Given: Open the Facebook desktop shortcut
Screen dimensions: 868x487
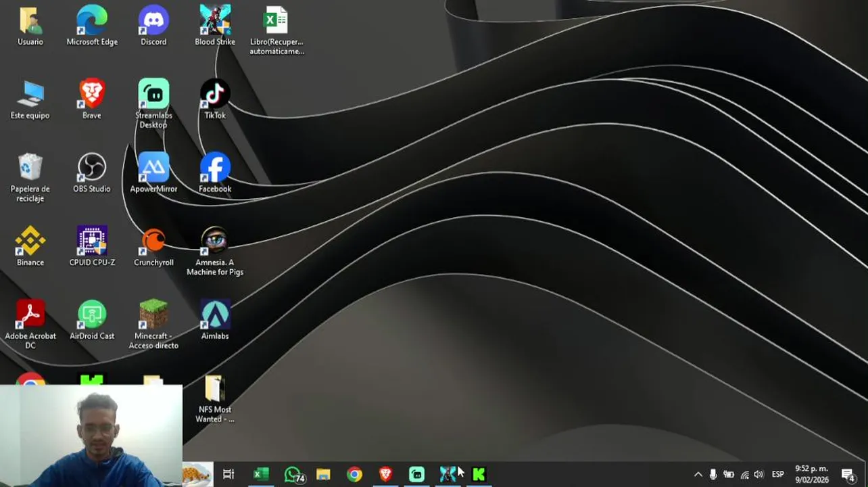Looking at the screenshot, I should coord(215,174).
